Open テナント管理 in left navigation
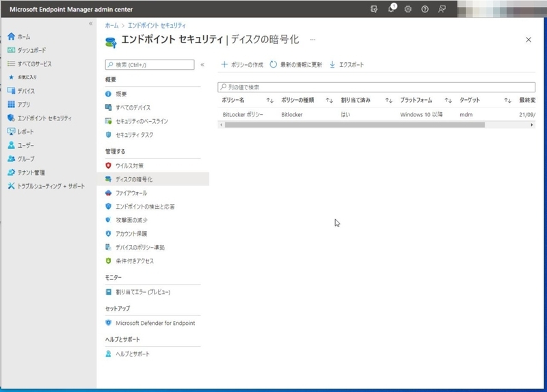 coord(31,172)
